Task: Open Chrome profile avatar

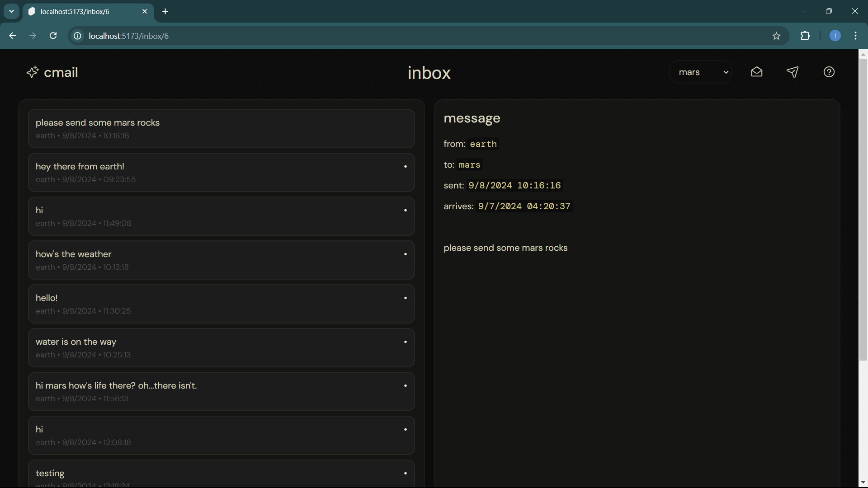Action: (835, 36)
